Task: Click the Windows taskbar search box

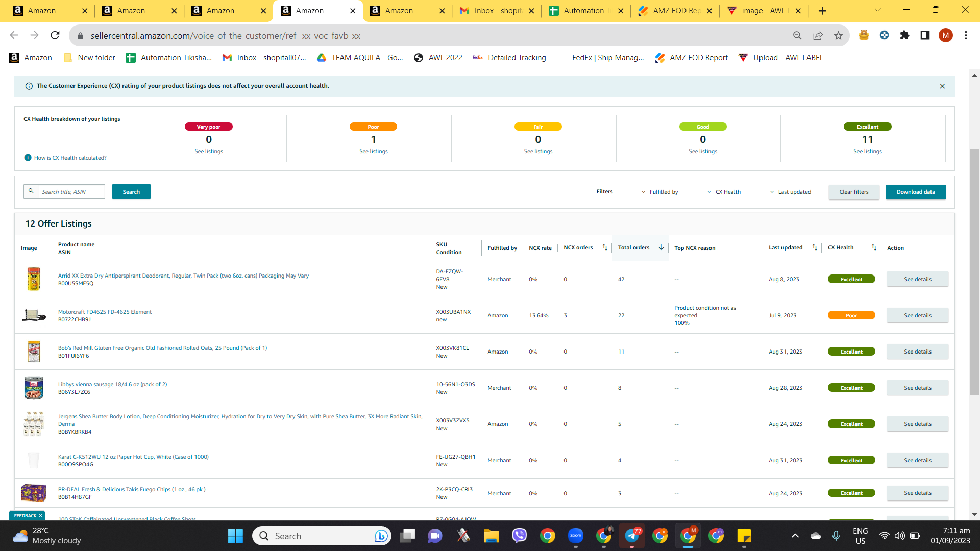Action: (x=322, y=536)
